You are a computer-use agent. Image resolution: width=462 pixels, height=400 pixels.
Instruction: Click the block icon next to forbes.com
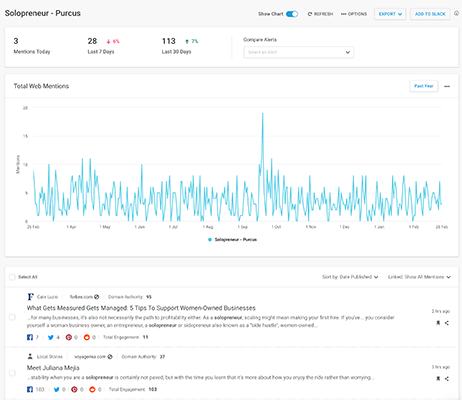click(97, 297)
